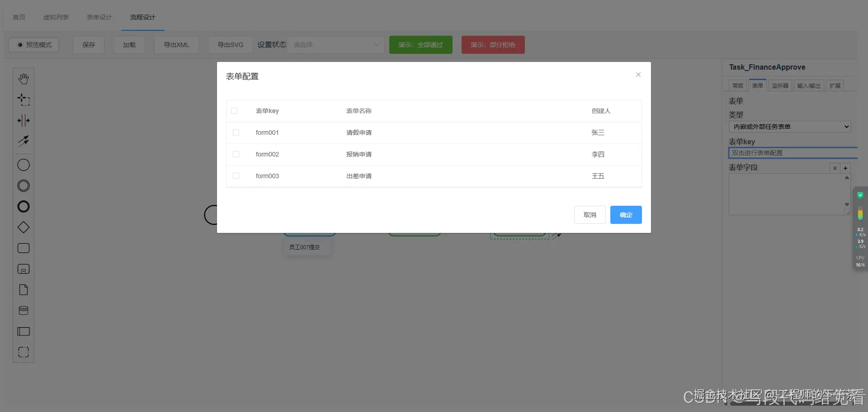Switch to the 表单设计 tab
The width and height of the screenshot is (868, 412).
pos(99,17)
